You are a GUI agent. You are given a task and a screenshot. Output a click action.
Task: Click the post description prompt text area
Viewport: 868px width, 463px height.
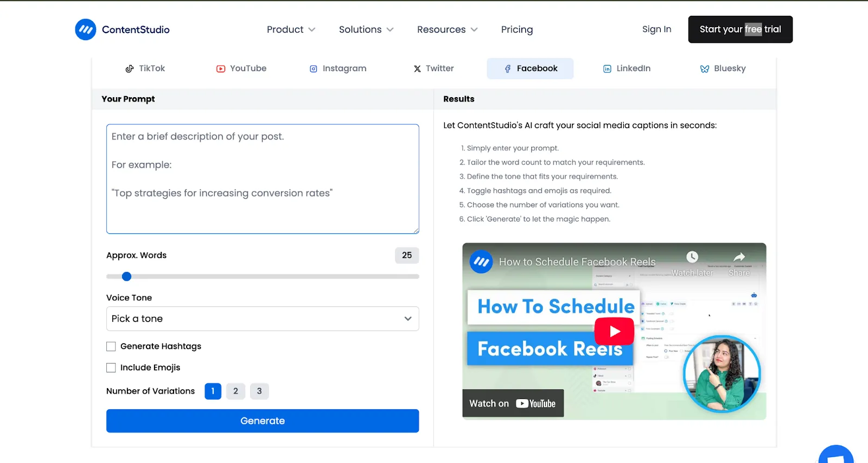tap(263, 179)
